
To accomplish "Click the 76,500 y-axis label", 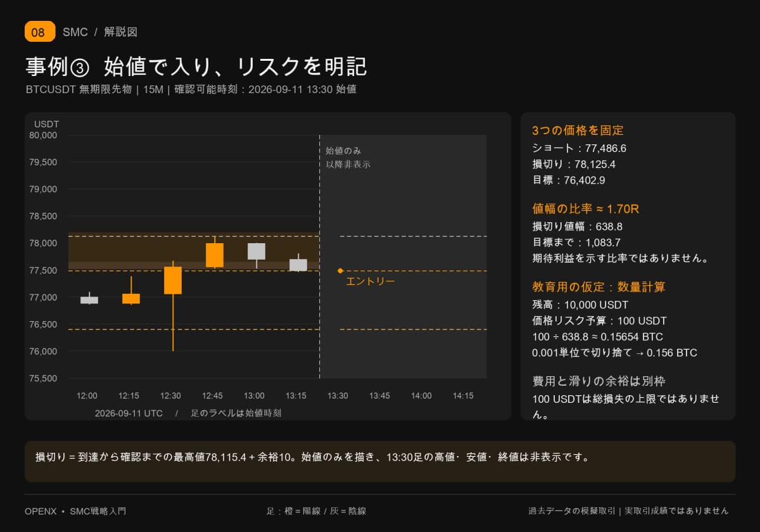I will click(x=44, y=324).
